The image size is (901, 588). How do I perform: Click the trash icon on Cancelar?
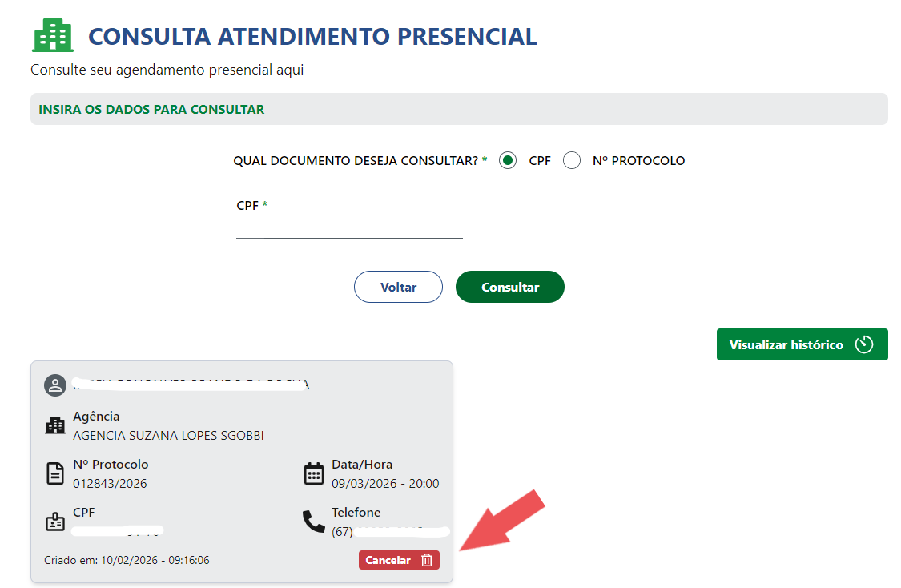(427, 561)
